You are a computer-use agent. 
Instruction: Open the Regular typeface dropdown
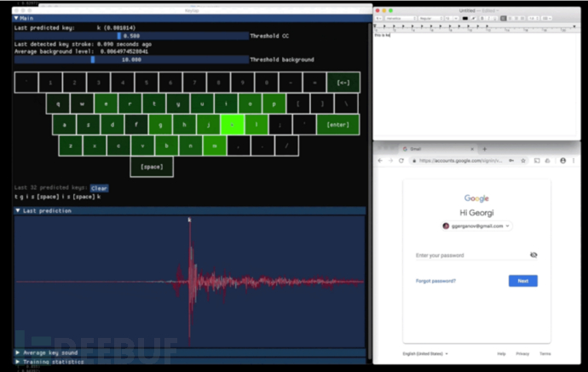(431, 19)
